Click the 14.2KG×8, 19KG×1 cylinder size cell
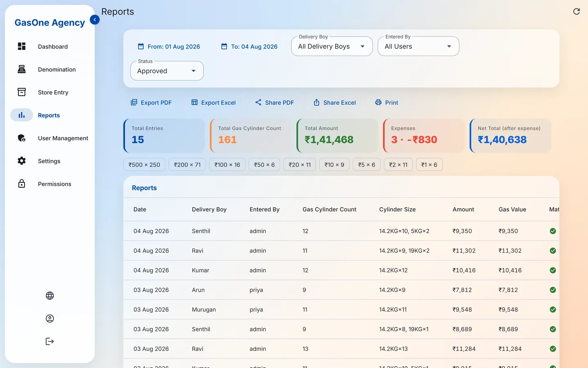 pos(404,329)
